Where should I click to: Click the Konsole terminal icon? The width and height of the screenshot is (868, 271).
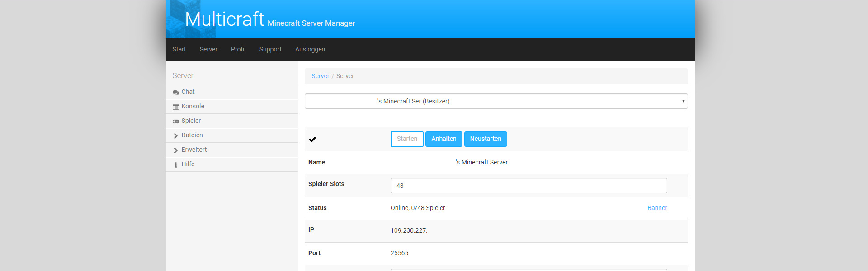coord(176,107)
